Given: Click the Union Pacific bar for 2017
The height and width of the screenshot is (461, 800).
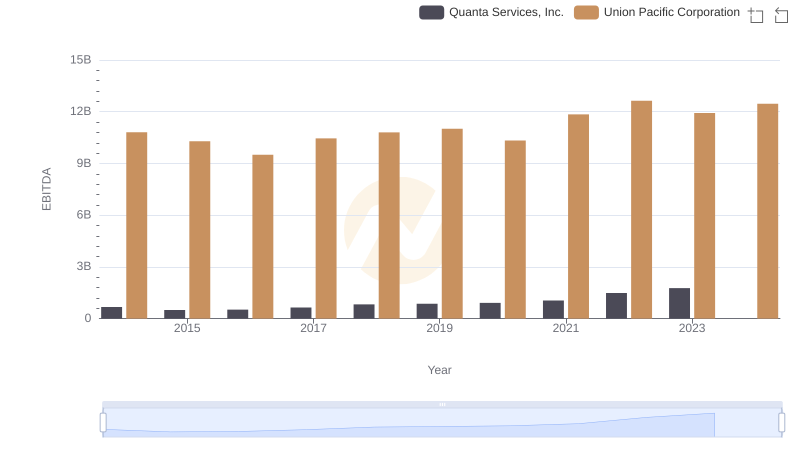Looking at the screenshot, I should [326, 228].
